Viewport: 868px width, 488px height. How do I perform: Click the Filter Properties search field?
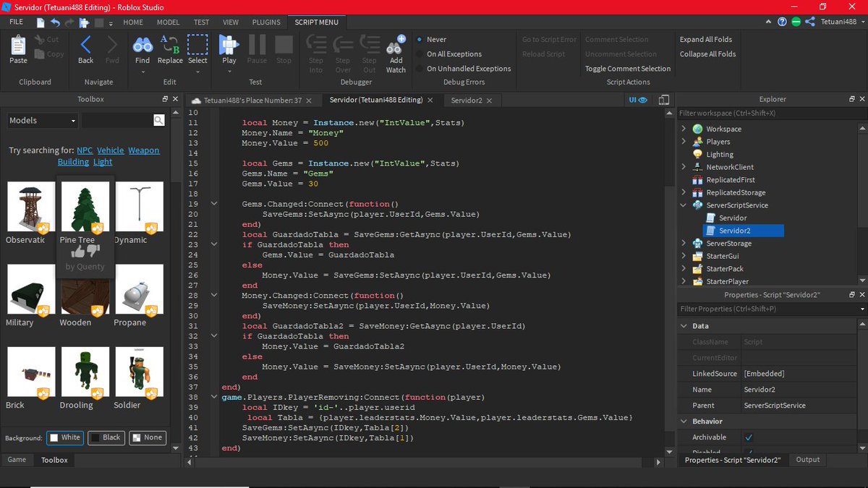click(x=770, y=309)
